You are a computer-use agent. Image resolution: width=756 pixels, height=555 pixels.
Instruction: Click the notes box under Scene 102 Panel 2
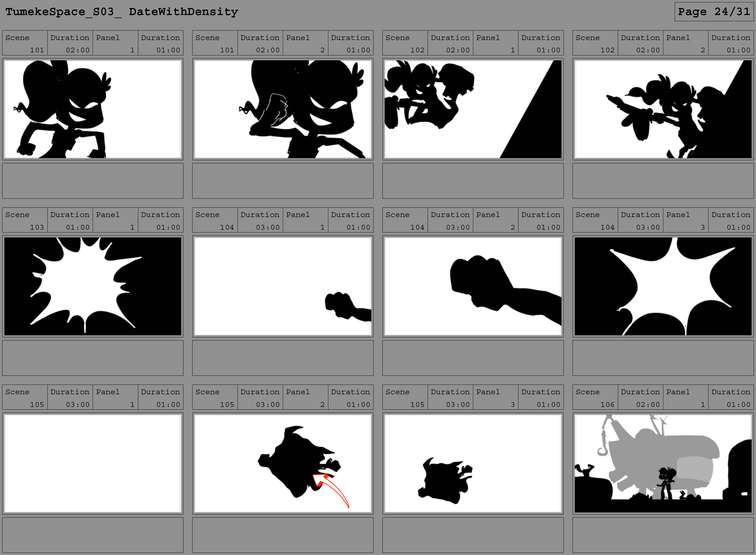point(663,181)
